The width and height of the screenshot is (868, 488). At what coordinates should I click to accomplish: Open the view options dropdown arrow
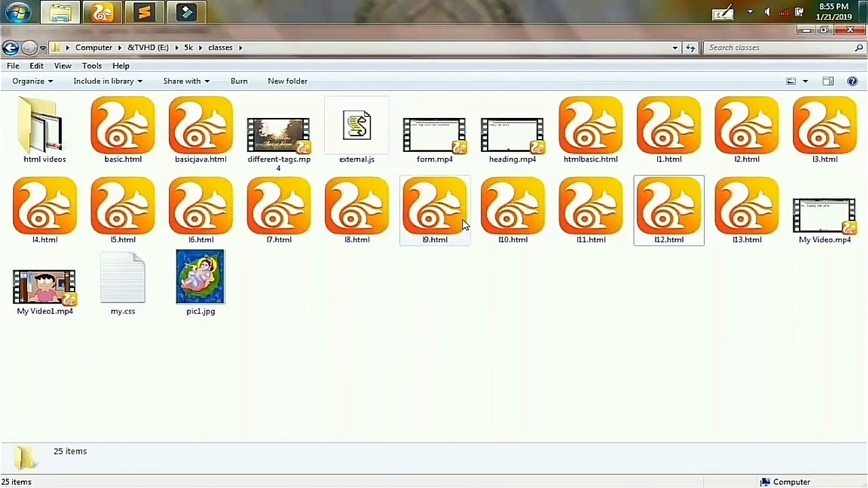tap(805, 81)
